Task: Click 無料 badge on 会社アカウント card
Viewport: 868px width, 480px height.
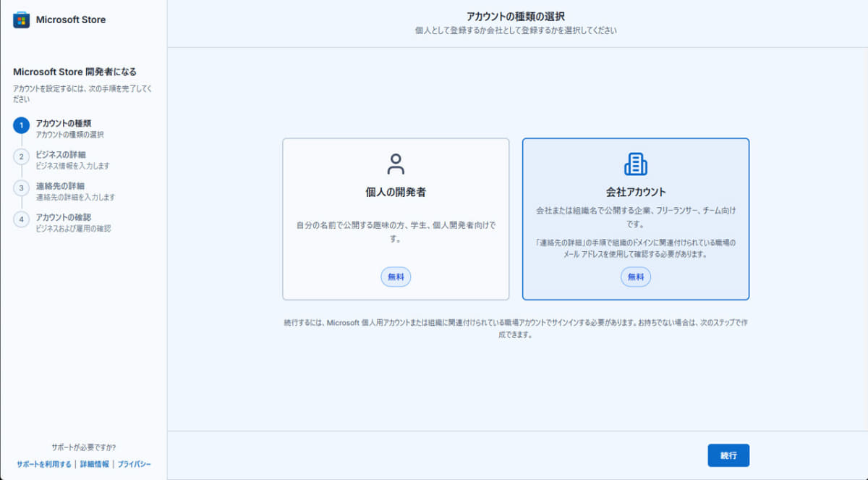Action: pos(636,277)
